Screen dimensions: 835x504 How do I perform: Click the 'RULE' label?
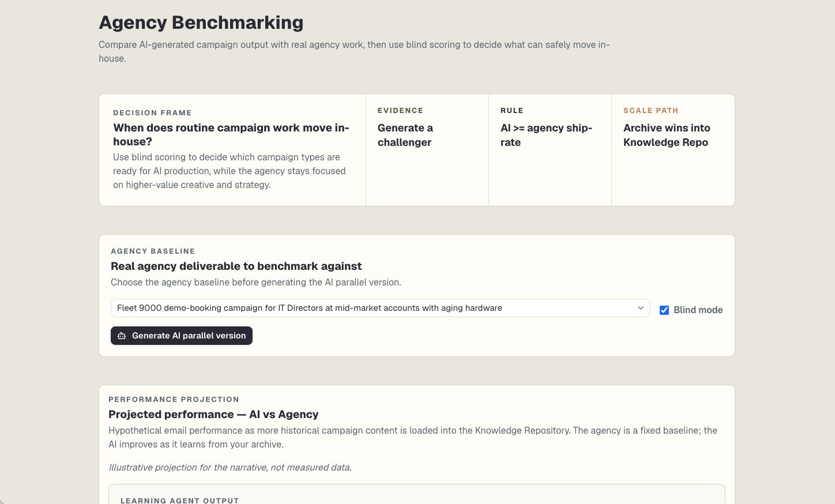[x=512, y=111]
